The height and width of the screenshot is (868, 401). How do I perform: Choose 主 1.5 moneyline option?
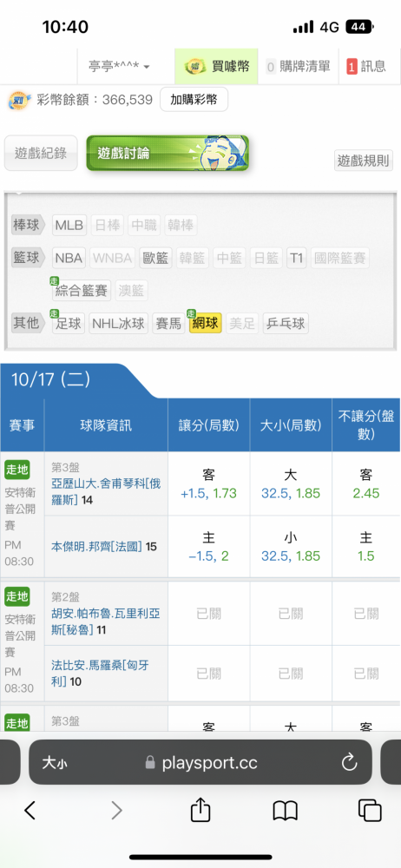click(366, 547)
